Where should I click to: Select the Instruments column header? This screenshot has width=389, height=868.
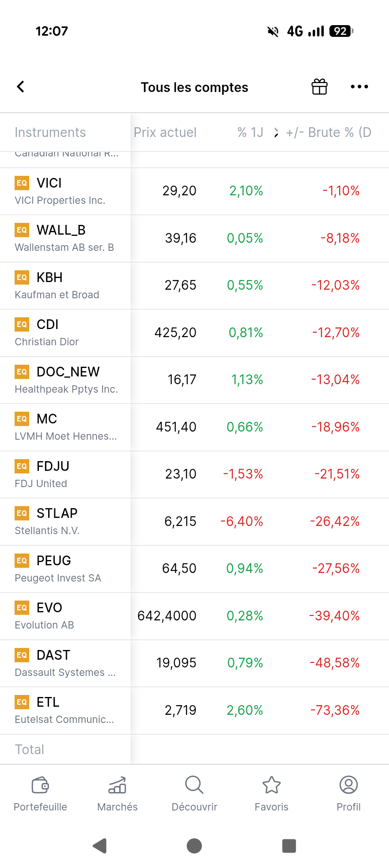tap(50, 133)
